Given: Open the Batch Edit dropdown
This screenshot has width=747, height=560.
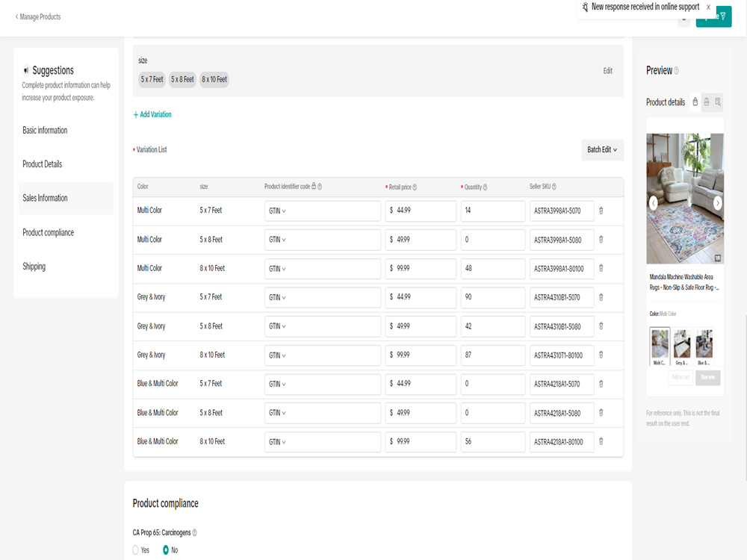Looking at the screenshot, I should pyautogui.click(x=602, y=149).
